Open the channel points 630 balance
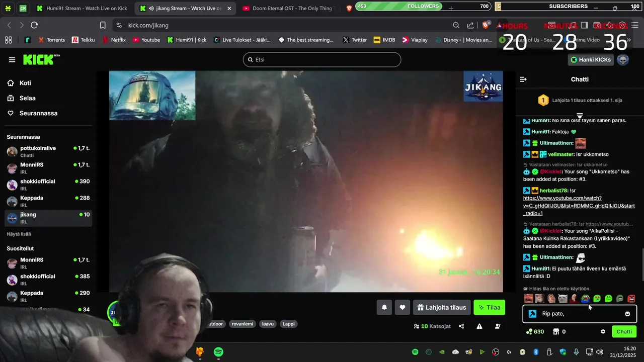The width and height of the screenshot is (644, 362). [x=535, y=331]
